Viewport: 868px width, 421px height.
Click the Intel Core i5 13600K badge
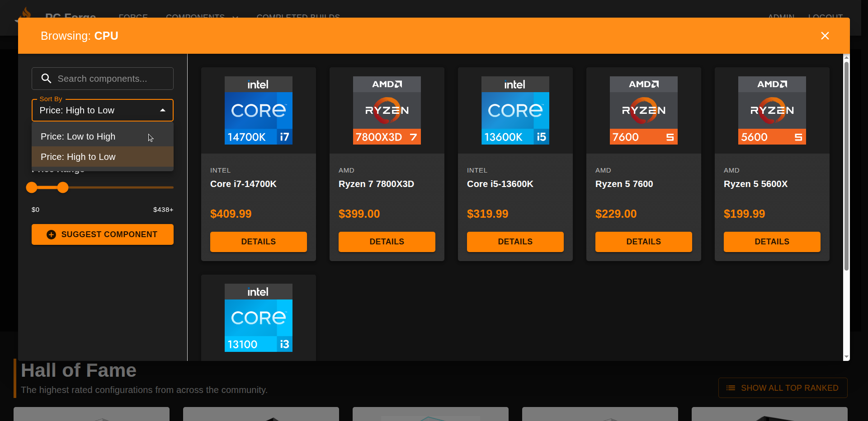pyautogui.click(x=515, y=111)
